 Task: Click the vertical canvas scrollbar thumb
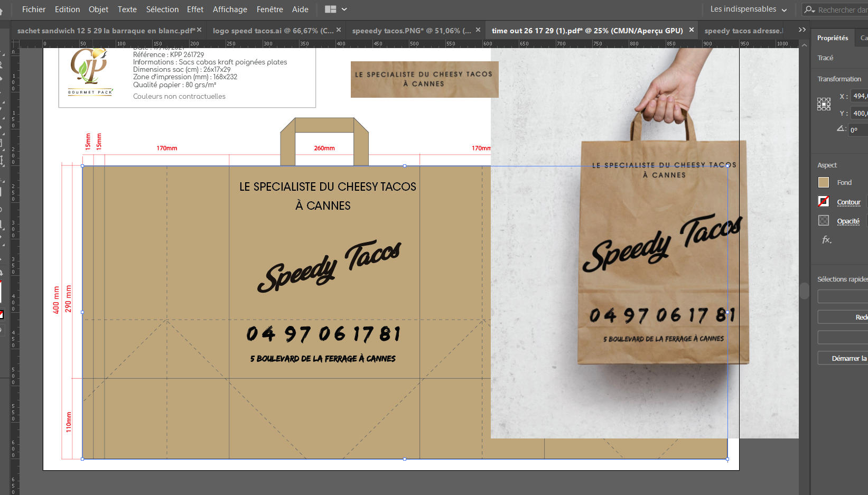(804, 291)
